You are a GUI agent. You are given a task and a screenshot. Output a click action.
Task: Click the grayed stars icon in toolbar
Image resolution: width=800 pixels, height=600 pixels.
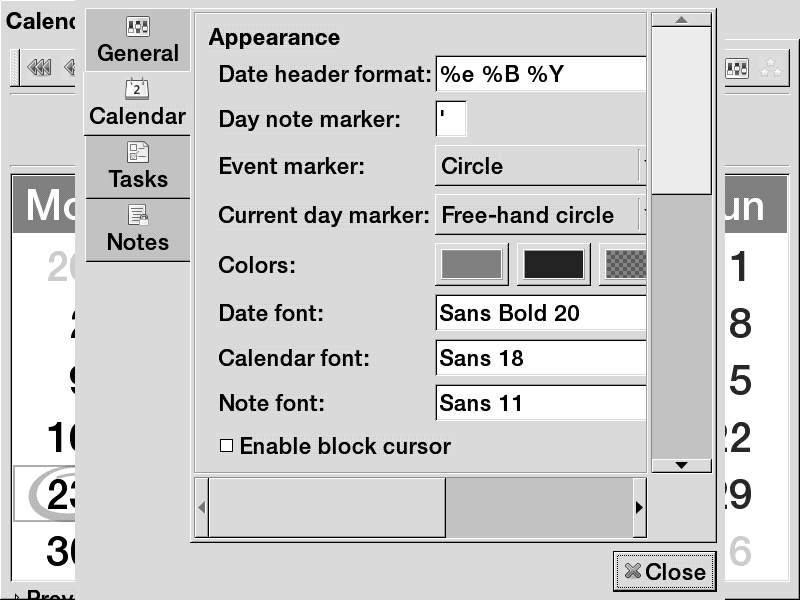click(x=771, y=68)
